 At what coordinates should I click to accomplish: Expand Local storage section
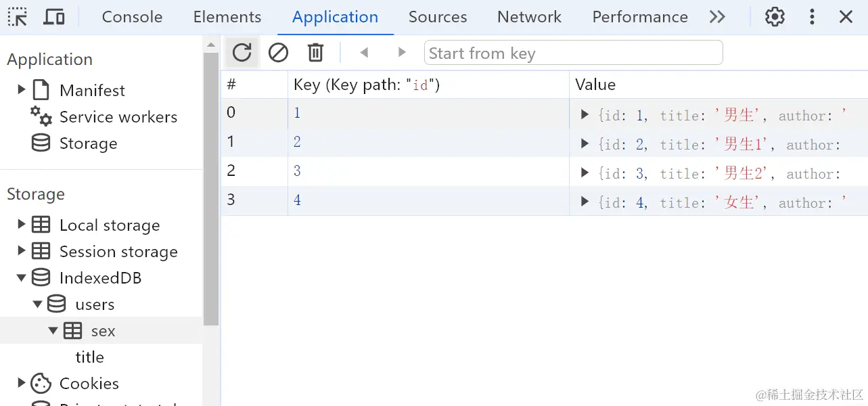point(21,225)
